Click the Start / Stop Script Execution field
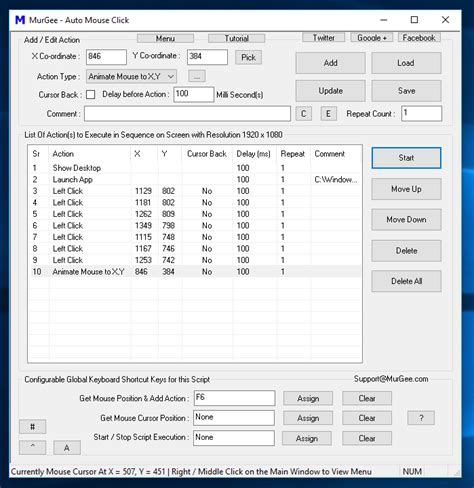474x488 pixels. pos(234,438)
